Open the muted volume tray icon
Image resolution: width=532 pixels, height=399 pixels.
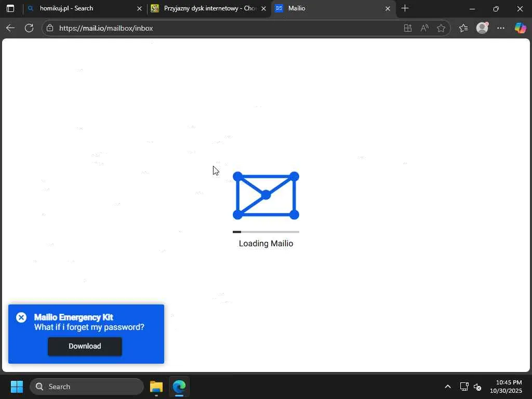(477, 387)
